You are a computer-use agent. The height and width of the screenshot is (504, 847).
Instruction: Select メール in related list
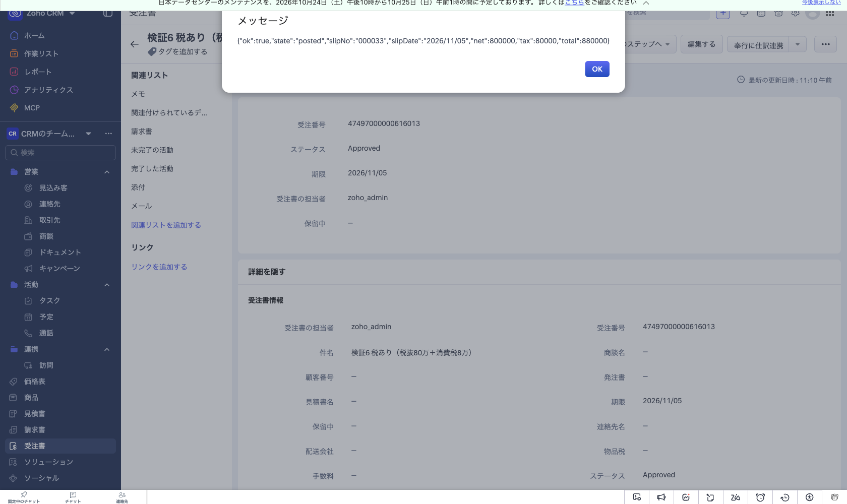pos(142,206)
